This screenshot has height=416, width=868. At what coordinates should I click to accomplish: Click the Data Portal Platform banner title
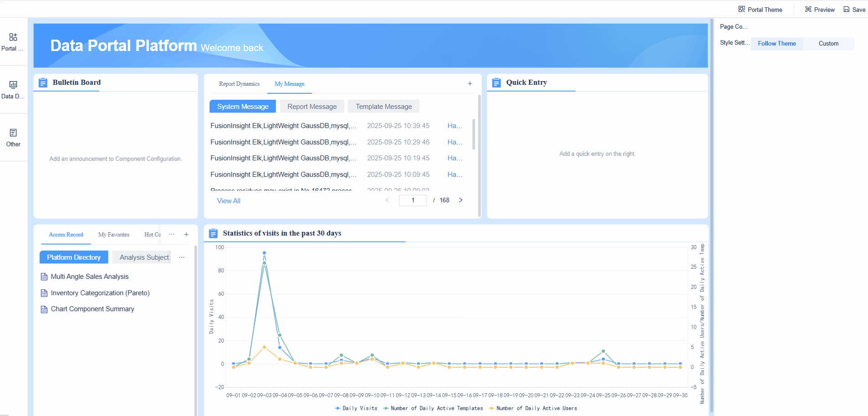pos(123,46)
